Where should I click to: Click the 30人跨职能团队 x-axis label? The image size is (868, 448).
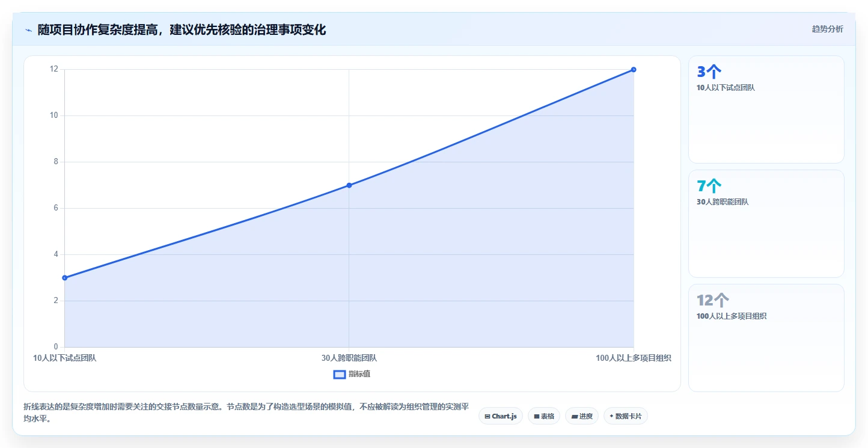point(349,358)
